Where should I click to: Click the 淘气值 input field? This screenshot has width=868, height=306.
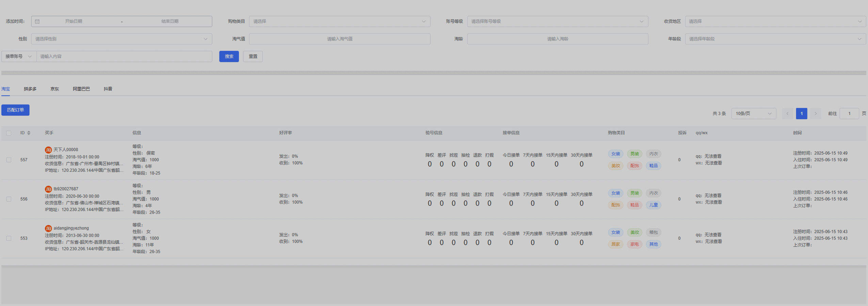click(x=339, y=39)
